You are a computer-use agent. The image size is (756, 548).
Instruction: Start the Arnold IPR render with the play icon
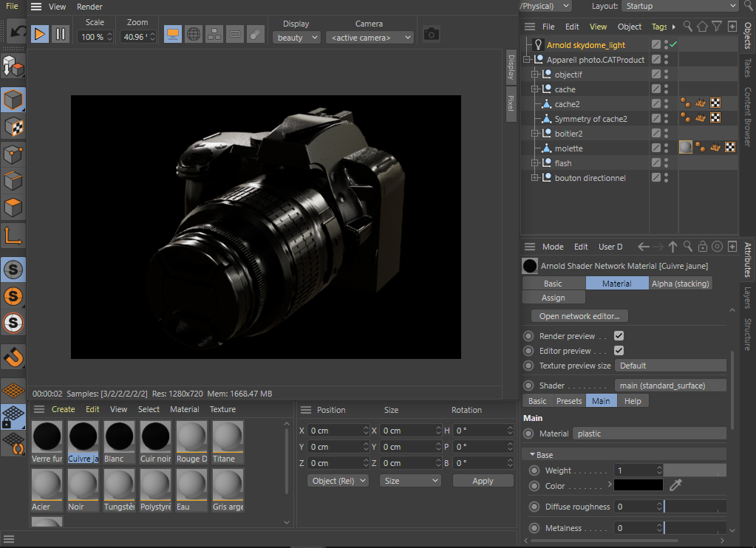[39, 33]
